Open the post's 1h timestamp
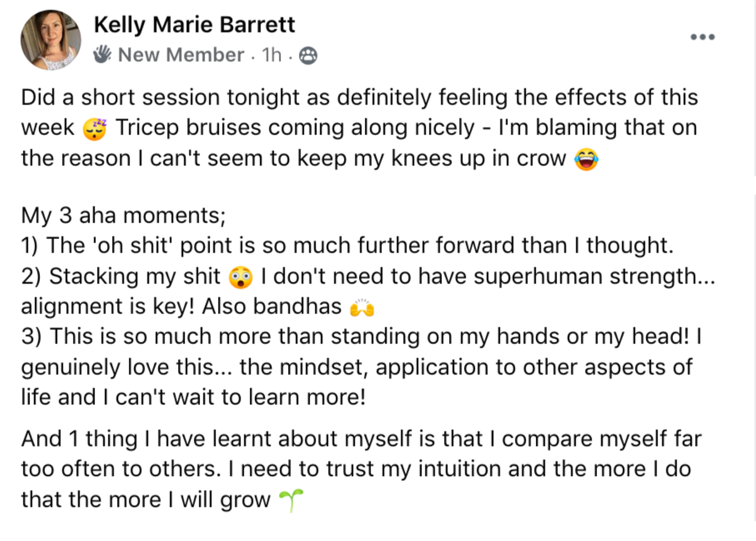 (271, 55)
